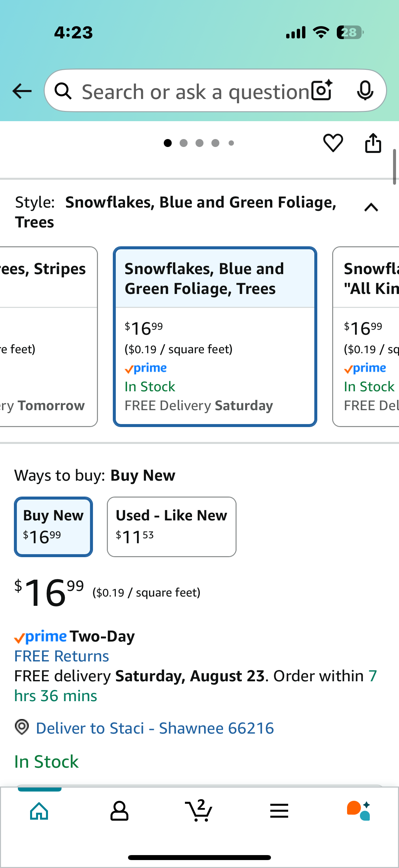Image resolution: width=399 pixels, height=868 pixels.
Task: Open the account profile tab
Action: pos(119,810)
